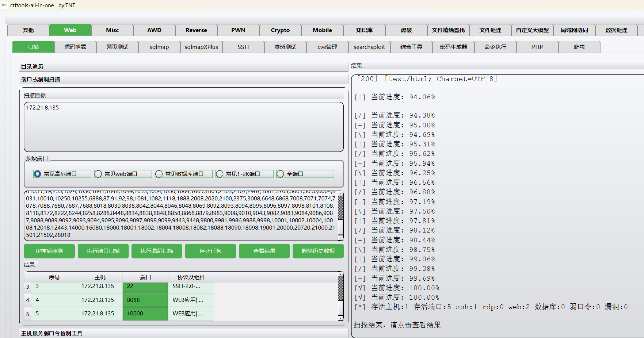
Task: Go to the 密码生成器 sub-tab
Action: click(x=453, y=47)
